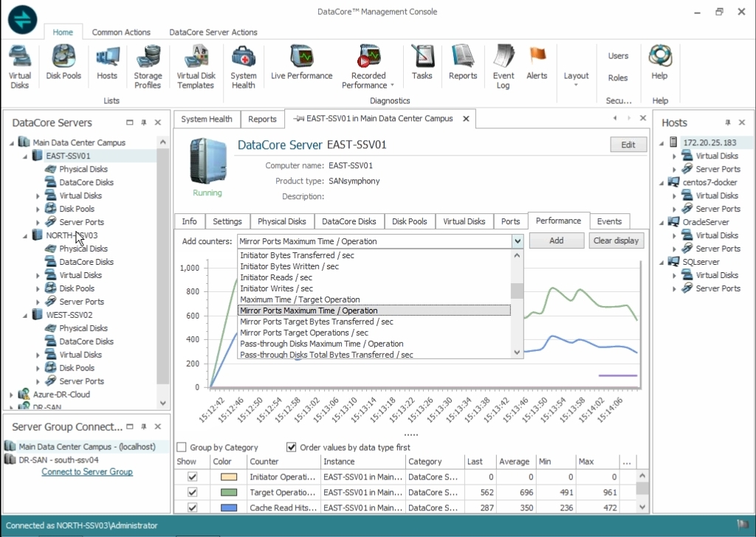Launch Live Performance from the ribbon
756x537 pixels.
pyautogui.click(x=302, y=62)
